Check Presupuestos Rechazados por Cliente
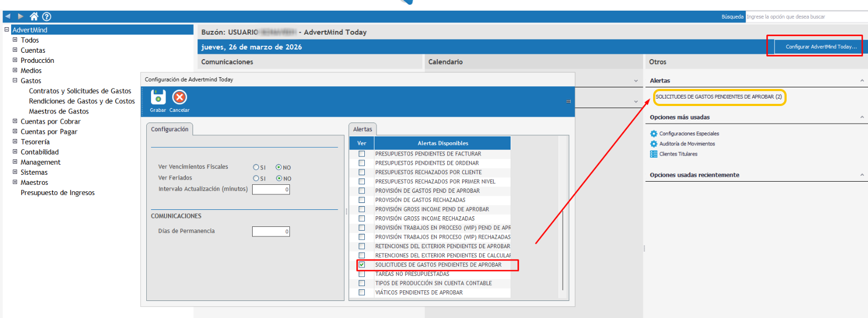 (362, 172)
